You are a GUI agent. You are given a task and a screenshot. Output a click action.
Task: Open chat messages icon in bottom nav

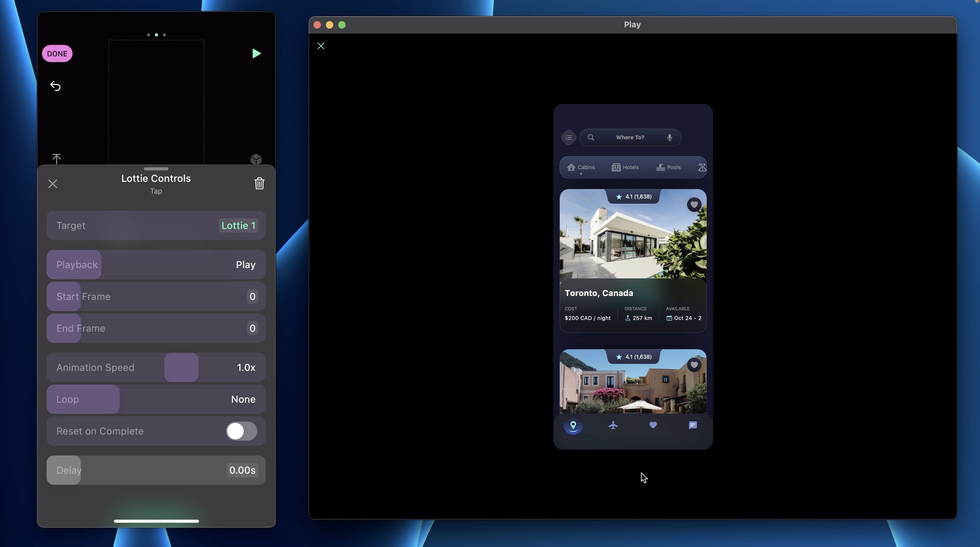tap(693, 425)
